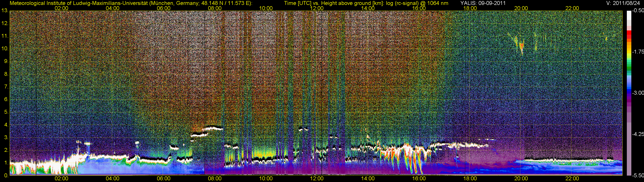Viewport: 644px width, 182px height.
Task: Select the 10:00 label on the upper time axis
Action: pyautogui.click(x=266, y=8)
